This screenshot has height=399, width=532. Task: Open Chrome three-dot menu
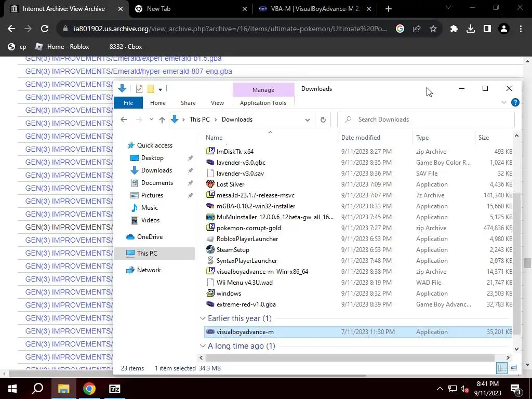(521, 29)
